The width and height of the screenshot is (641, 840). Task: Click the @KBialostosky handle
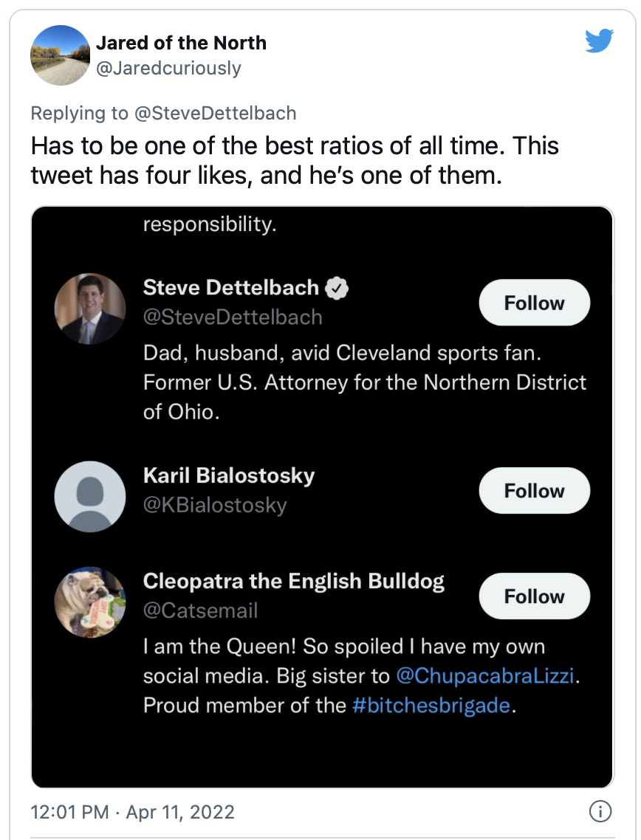pos(215,505)
